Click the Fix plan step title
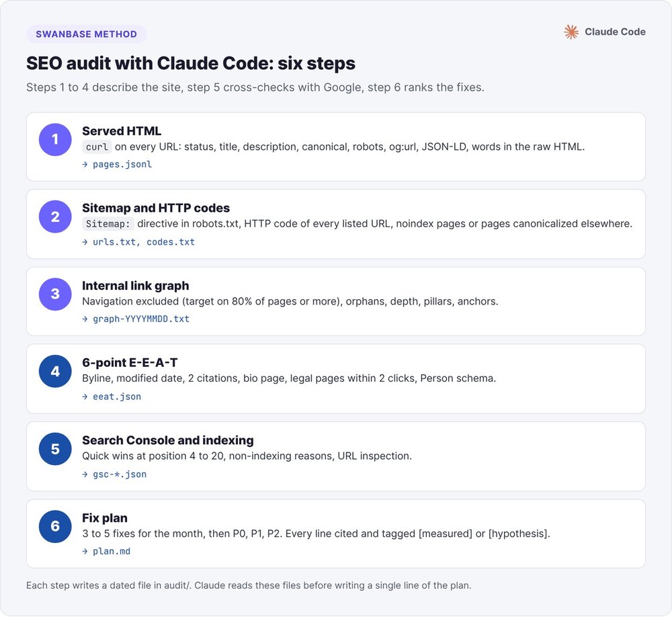 coord(105,518)
